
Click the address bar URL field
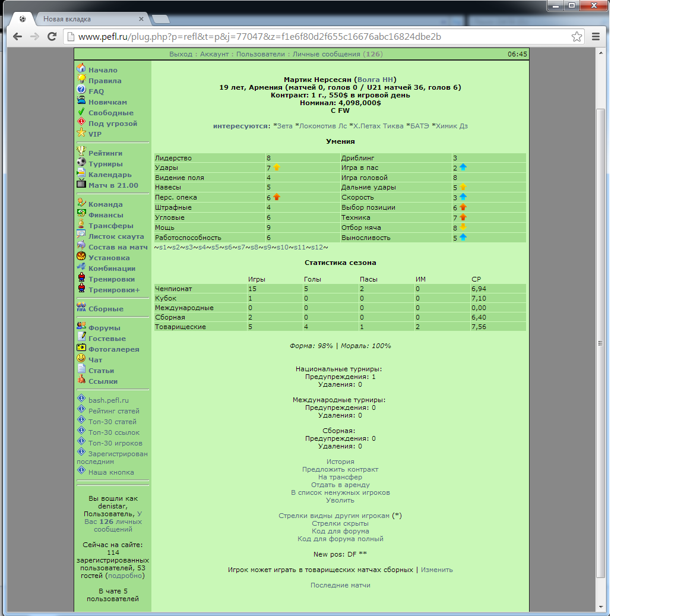[323, 37]
